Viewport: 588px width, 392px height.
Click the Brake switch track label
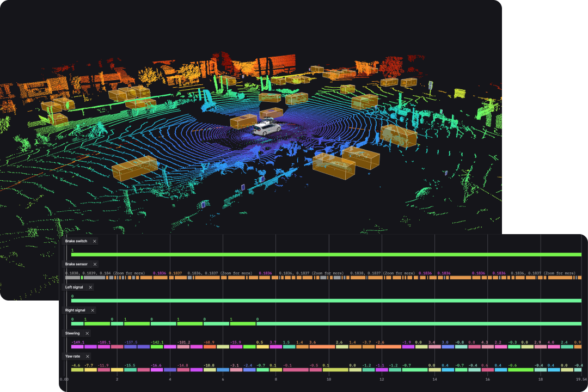pyautogui.click(x=75, y=241)
